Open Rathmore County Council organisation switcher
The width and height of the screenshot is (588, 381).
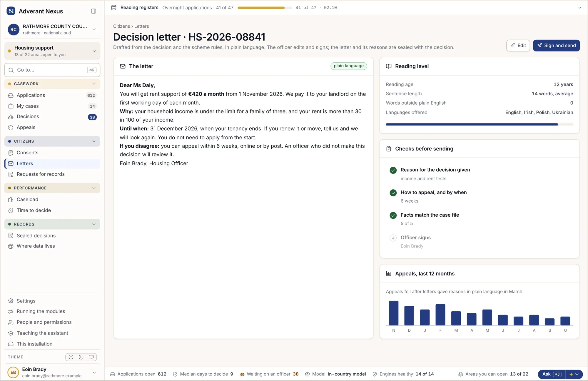(x=52, y=29)
